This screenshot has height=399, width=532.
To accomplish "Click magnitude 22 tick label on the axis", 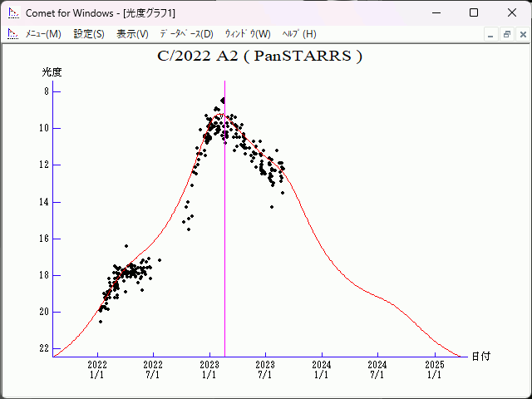I will pos(44,349).
